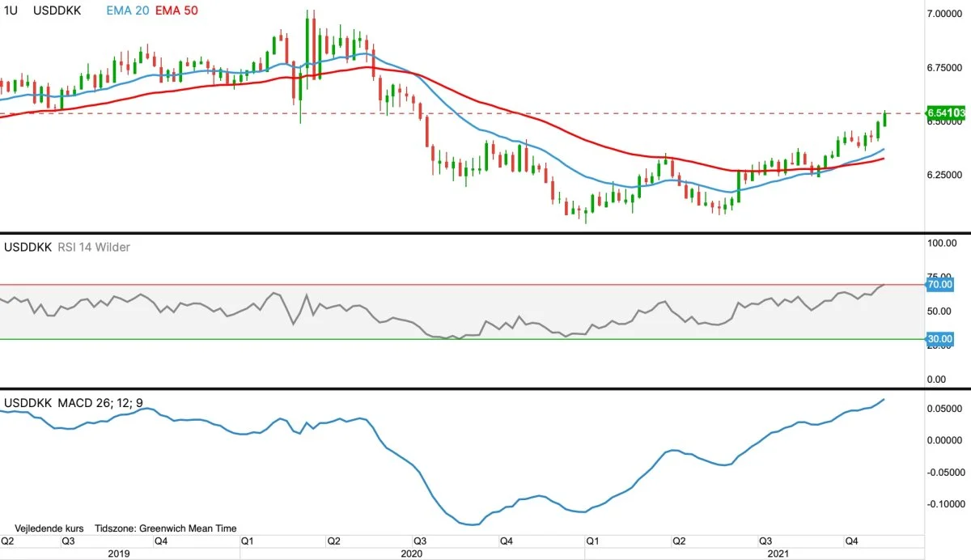Click the RSI 70.00 overbought level tag

click(x=939, y=285)
